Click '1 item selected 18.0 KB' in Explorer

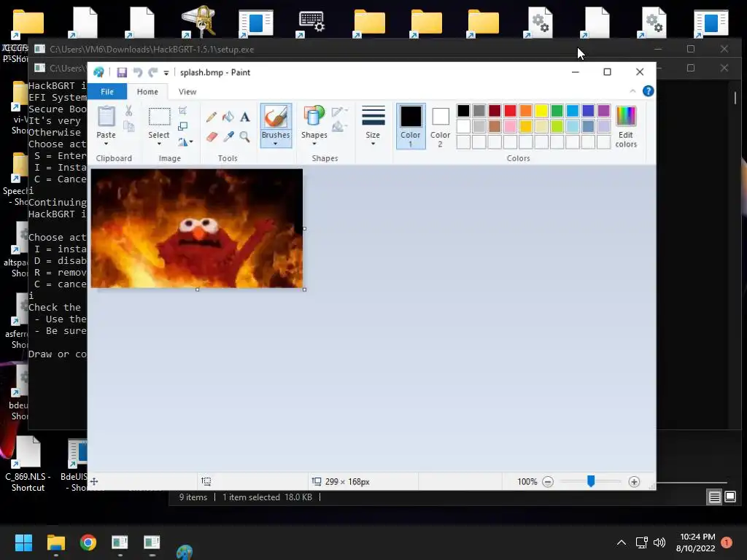(267, 497)
